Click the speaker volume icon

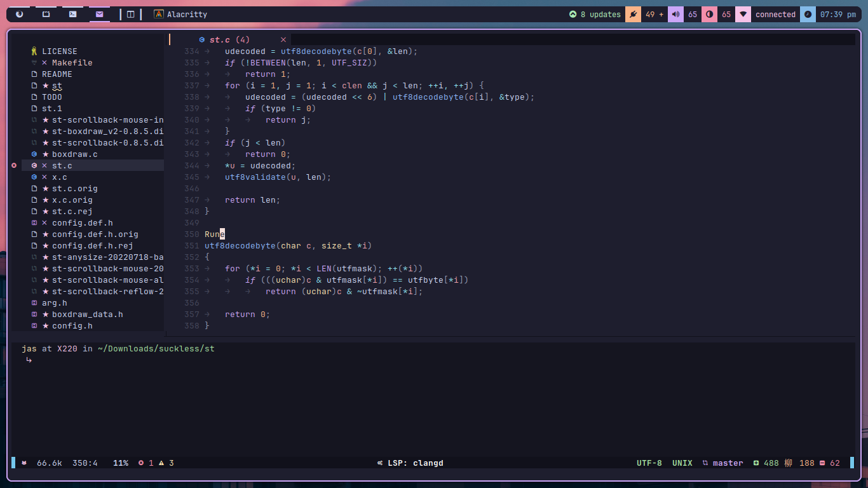[675, 13]
